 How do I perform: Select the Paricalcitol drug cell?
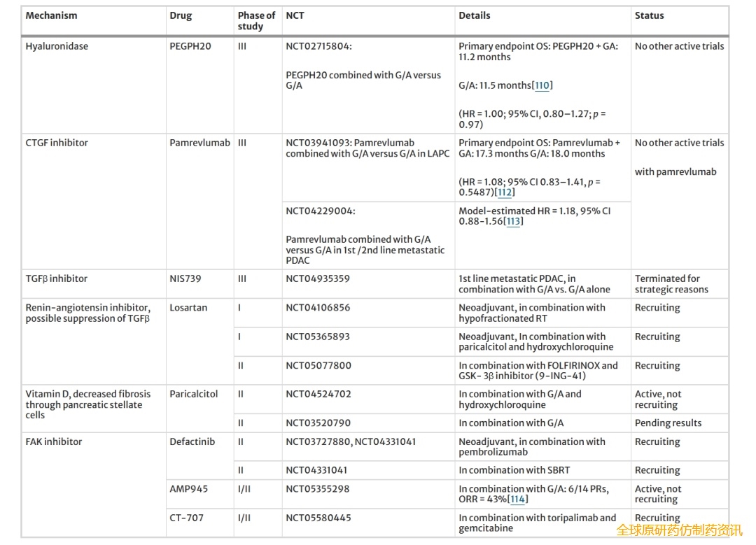(x=193, y=394)
